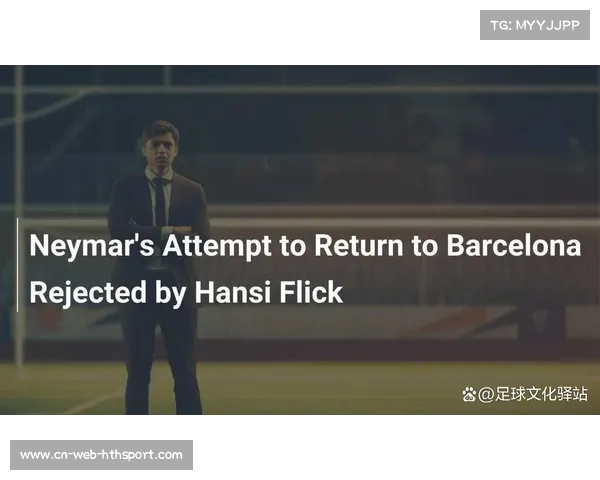Image resolution: width=600 pixels, height=480 pixels.
Task: Click the TG: MYYJJPP badge
Action: click(x=535, y=25)
